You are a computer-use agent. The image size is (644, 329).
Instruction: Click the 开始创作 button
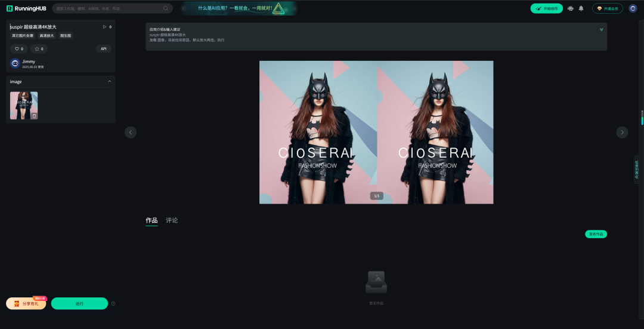(x=546, y=8)
